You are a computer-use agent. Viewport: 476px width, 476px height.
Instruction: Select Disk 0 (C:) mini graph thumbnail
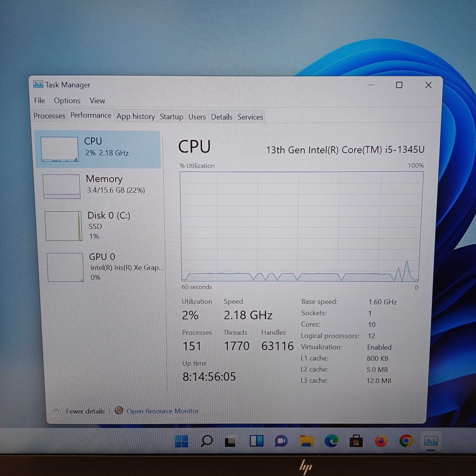64,226
